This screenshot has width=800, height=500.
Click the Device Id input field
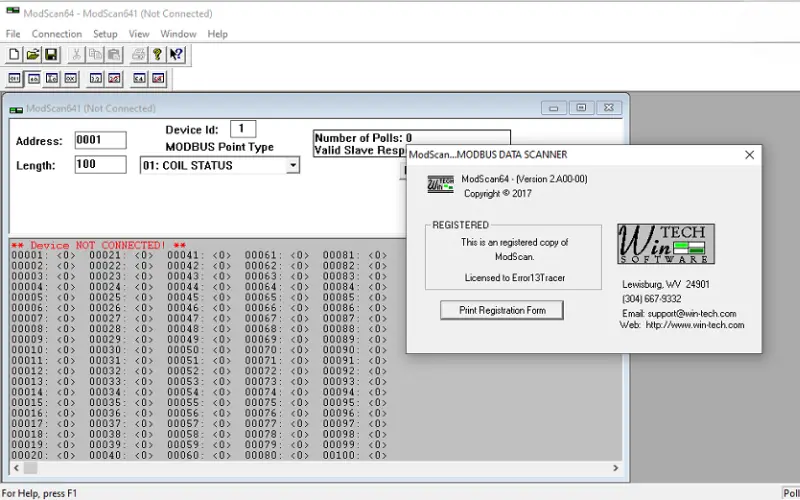(x=243, y=129)
